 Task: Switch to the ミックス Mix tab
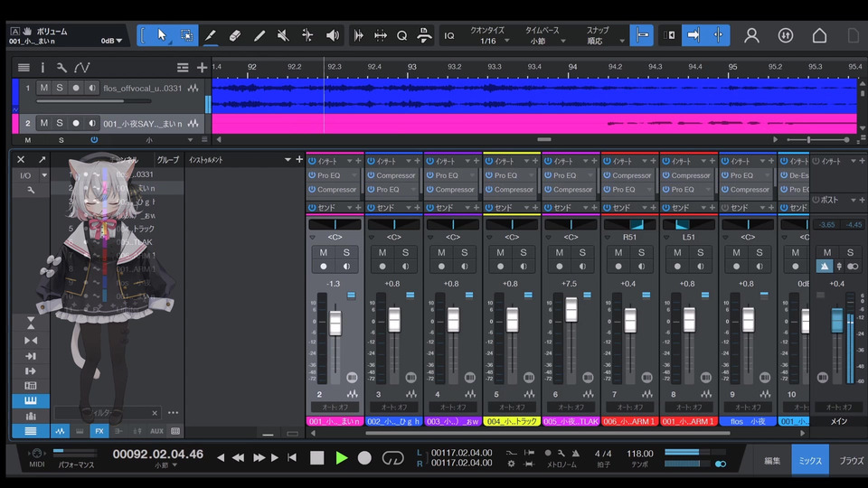click(x=810, y=460)
